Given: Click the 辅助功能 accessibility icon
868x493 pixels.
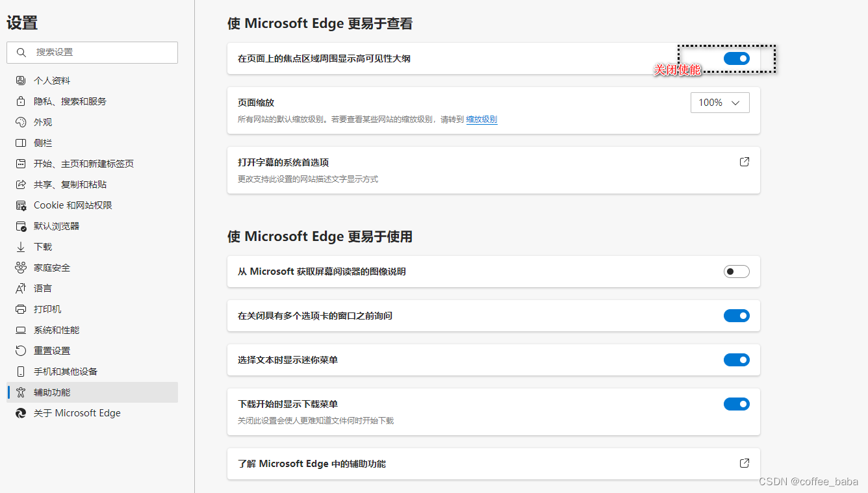Looking at the screenshot, I should tap(21, 392).
